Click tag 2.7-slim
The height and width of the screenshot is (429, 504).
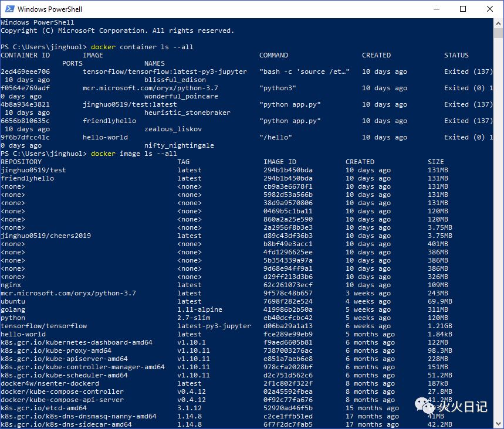coord(194,318)
